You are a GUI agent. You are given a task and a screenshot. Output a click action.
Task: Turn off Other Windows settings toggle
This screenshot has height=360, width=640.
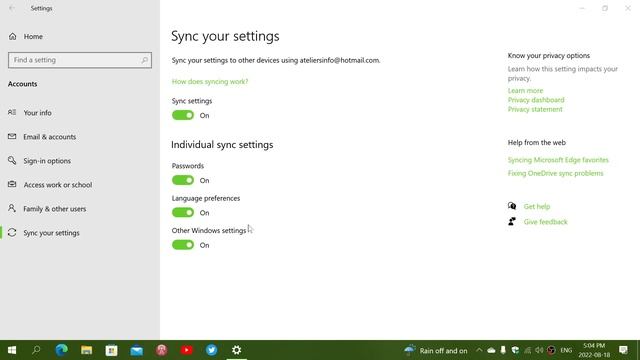[183, 244]
